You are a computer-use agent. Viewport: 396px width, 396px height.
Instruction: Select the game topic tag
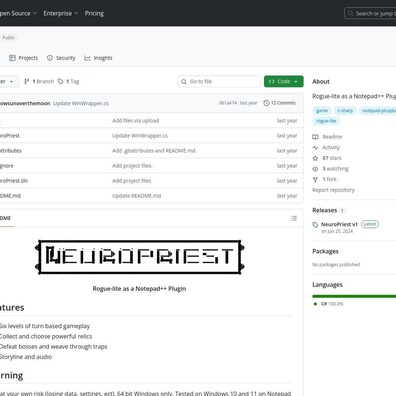pos(322,110)
